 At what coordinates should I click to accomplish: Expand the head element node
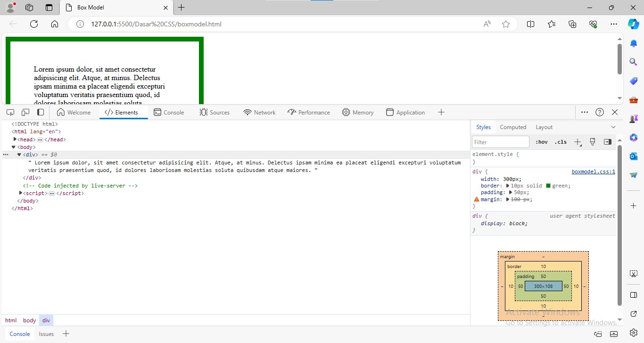[x=15, y=139]
